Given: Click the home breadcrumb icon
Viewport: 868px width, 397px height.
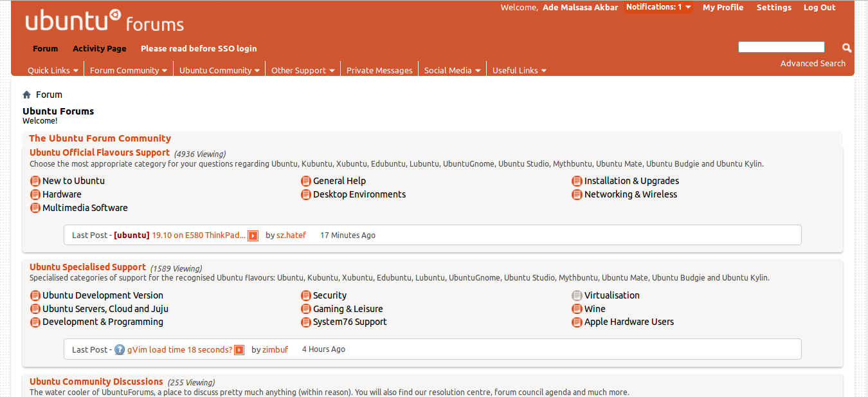Looking at the screenshot, I should [26, 94].
